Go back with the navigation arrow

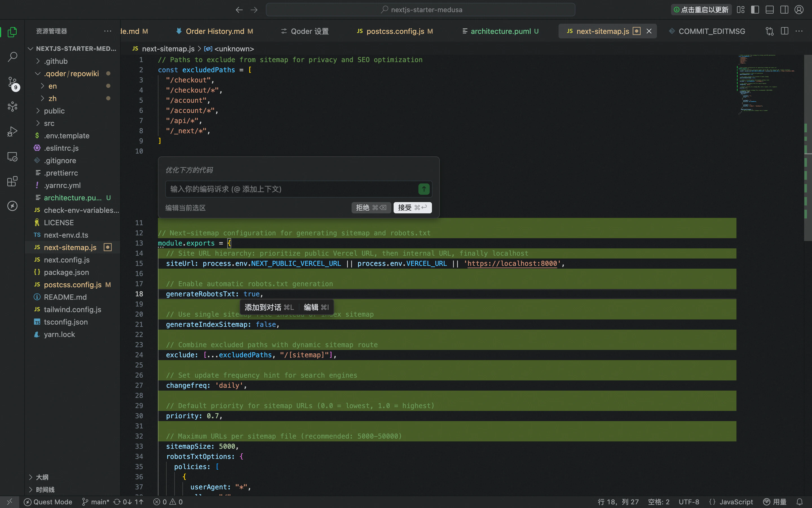[239, 10]
